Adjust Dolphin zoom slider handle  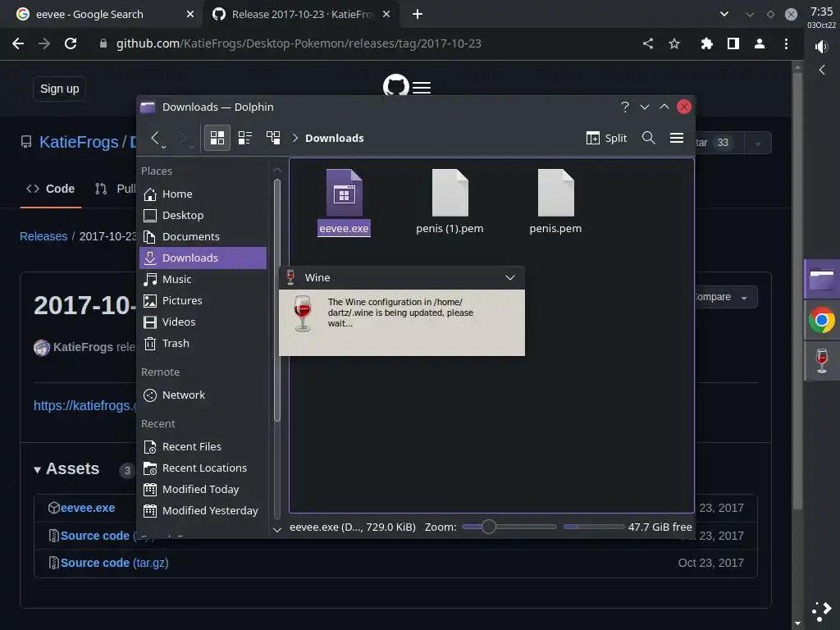point(489,527)
